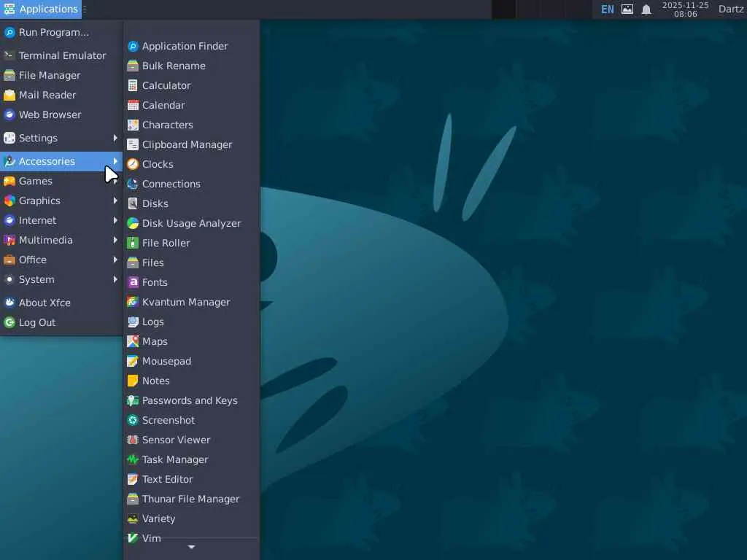Viewport: 747px width, 560px height.
Task: Select Run Program... entry
Action: click(61, 32)
